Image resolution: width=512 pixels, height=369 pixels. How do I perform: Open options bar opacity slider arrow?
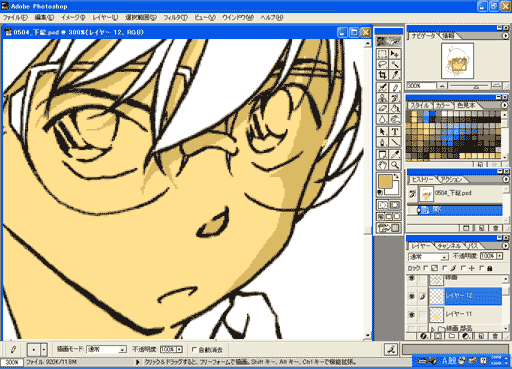179,349
